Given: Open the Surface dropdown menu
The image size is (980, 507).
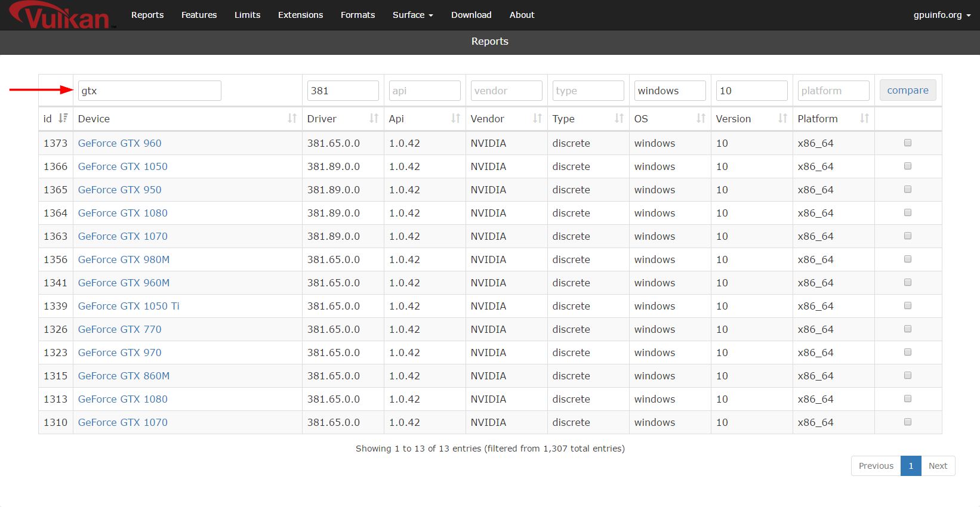Looking at the screenshot, I should [412, 15].
